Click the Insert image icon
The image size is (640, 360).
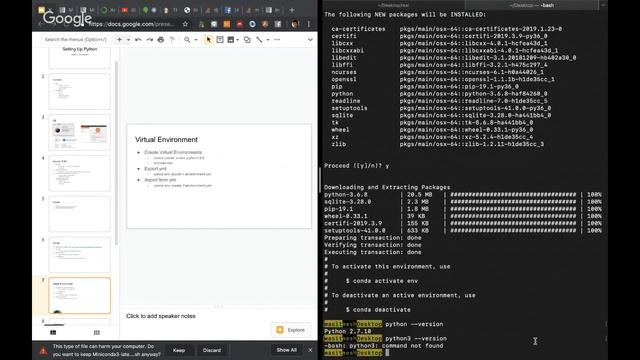click(231, 40)
